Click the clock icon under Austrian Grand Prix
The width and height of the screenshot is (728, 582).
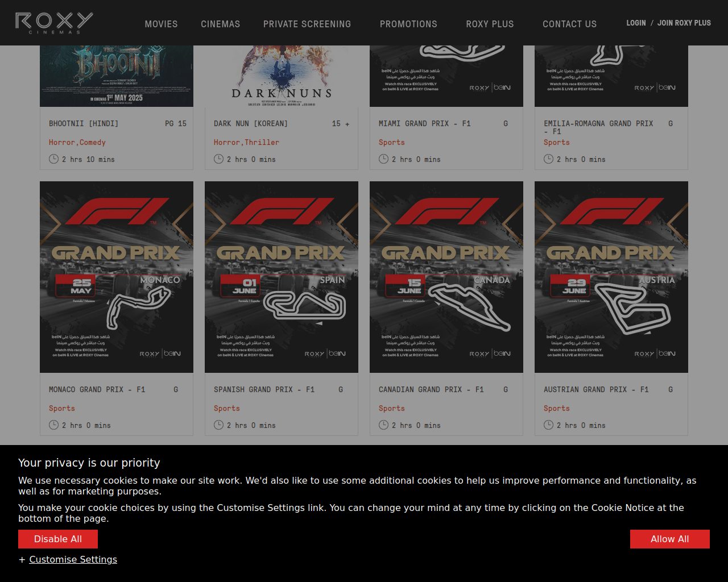point(548,425)
